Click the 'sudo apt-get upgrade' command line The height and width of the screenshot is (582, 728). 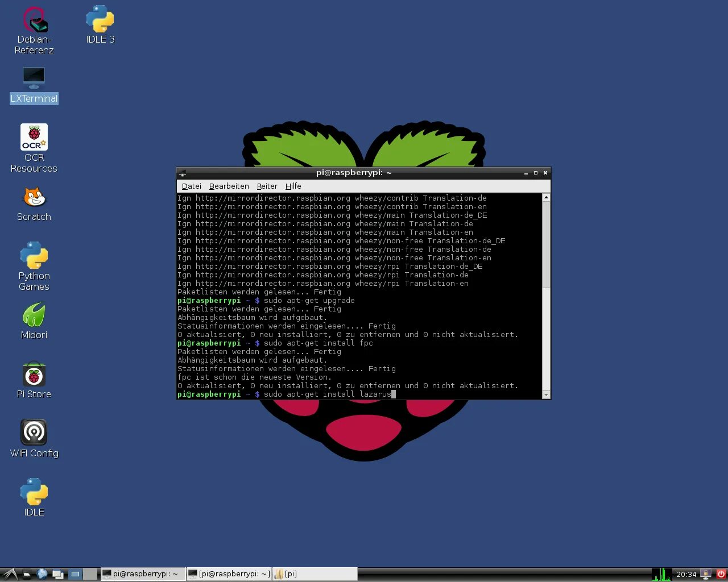(x=309, y=301)
